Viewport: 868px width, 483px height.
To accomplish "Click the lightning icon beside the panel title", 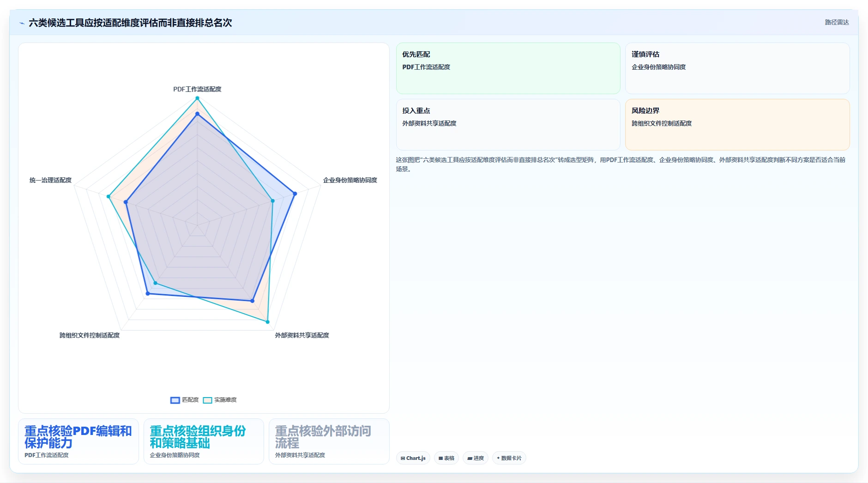I will pyautogui.click(x=22, y=23).
